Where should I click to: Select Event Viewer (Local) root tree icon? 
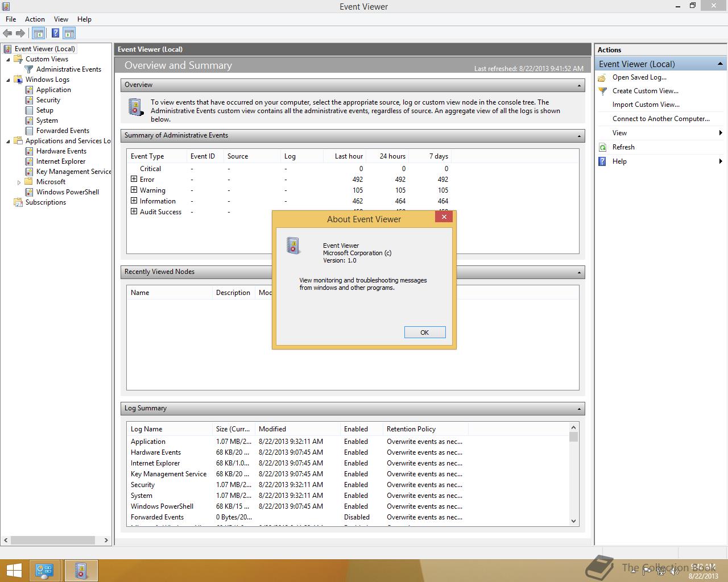[7, 49]
